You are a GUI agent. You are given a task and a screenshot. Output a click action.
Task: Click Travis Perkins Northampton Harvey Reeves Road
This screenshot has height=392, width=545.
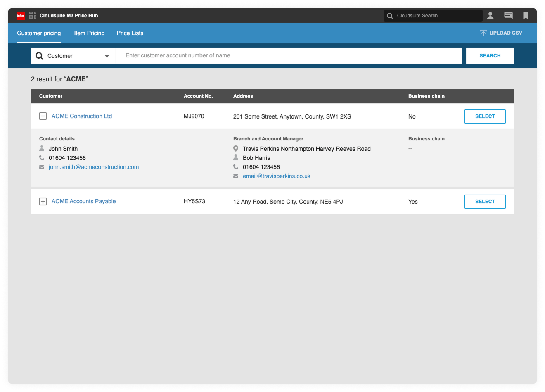(x=307, y=149)
